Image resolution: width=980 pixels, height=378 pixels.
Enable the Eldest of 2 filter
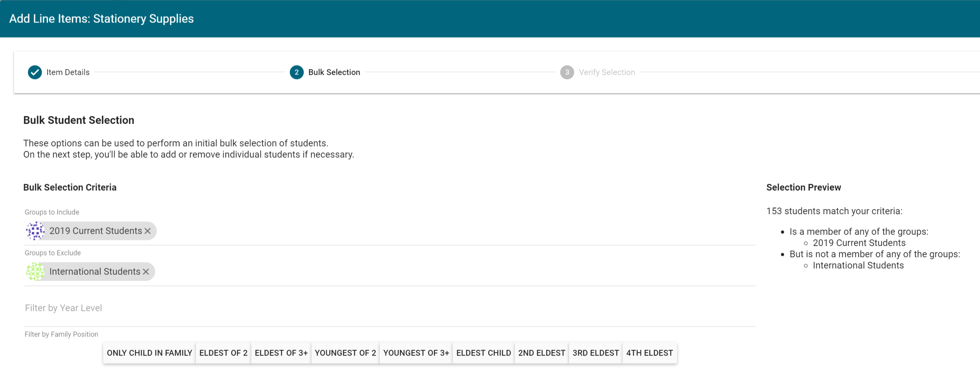point(223,353)
